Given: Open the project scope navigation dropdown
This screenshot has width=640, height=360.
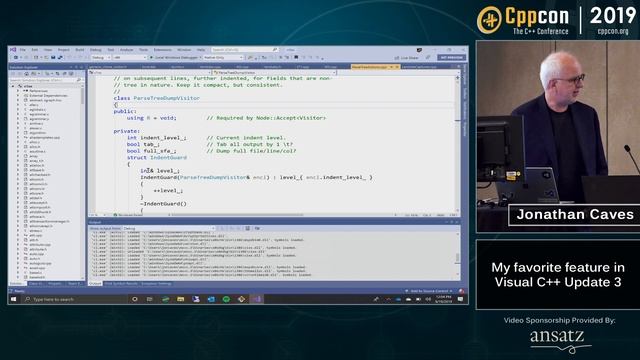Looking at the screenshot, I should 150,72.
